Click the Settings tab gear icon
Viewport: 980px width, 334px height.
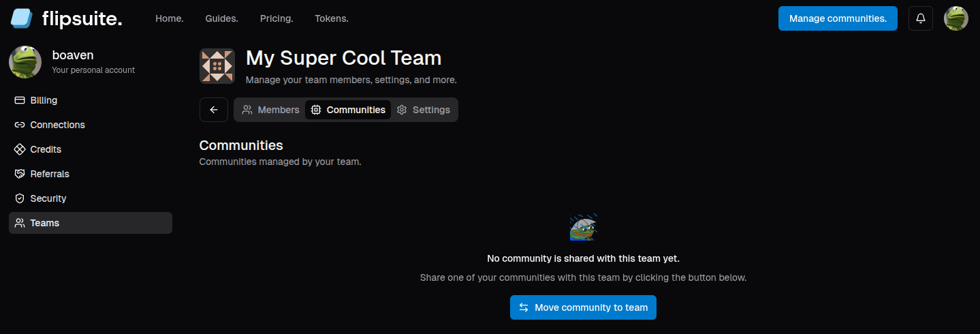tap(402, 110)
